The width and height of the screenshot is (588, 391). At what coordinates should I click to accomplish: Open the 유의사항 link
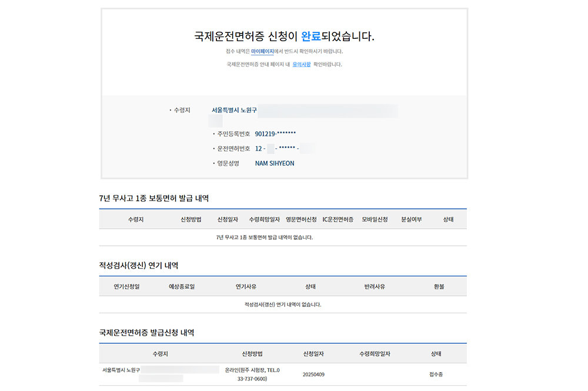(x=301, y=65)
